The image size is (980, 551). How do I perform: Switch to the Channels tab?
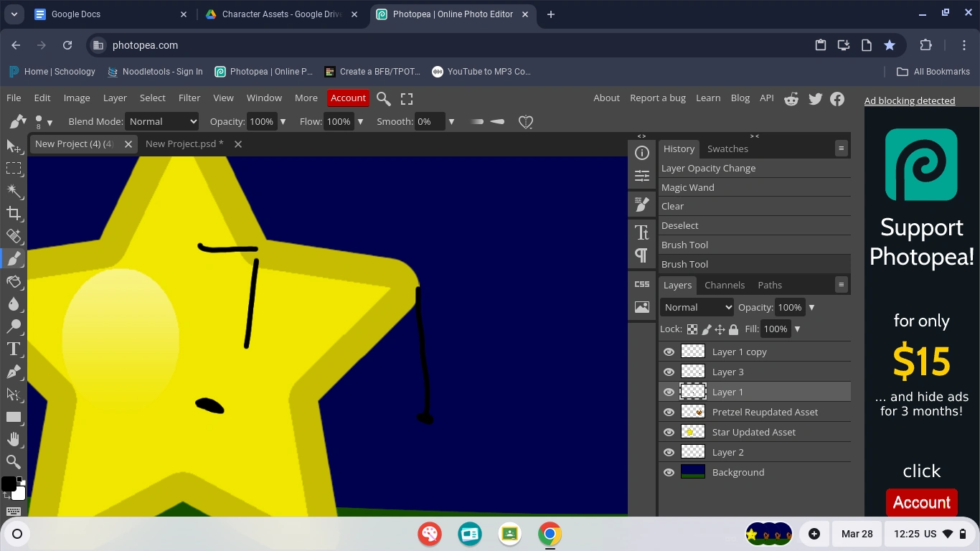[x=725, y=285]
